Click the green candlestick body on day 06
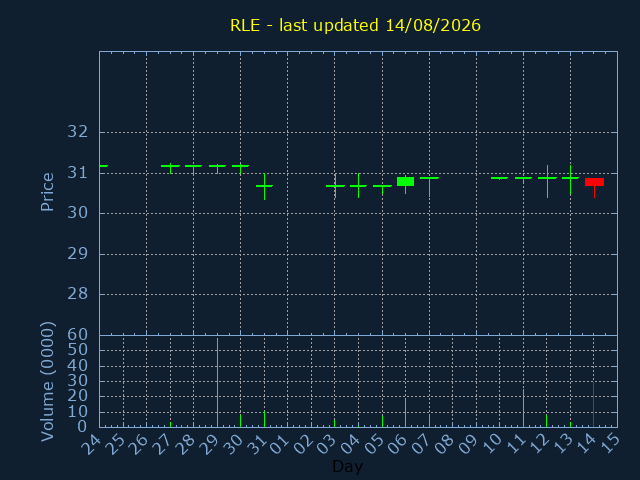The height and width of the screenshot is (480, 640). click(x=405, y=181)
